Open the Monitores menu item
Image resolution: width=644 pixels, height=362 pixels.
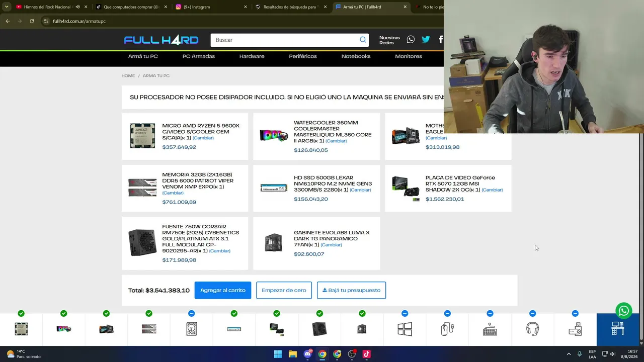coord(409,56)
